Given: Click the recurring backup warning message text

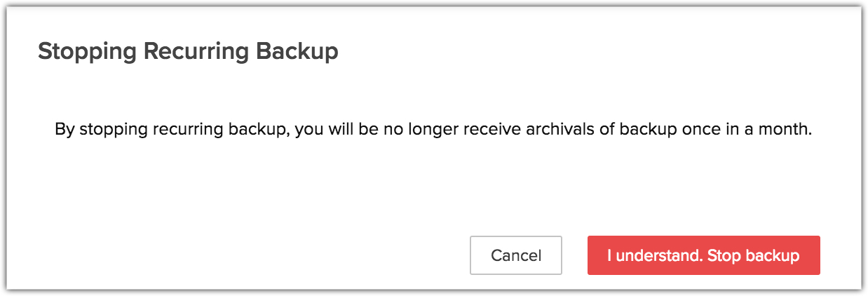Looking at the screenshot, I should pyautogui.click(x=433, y=130).
